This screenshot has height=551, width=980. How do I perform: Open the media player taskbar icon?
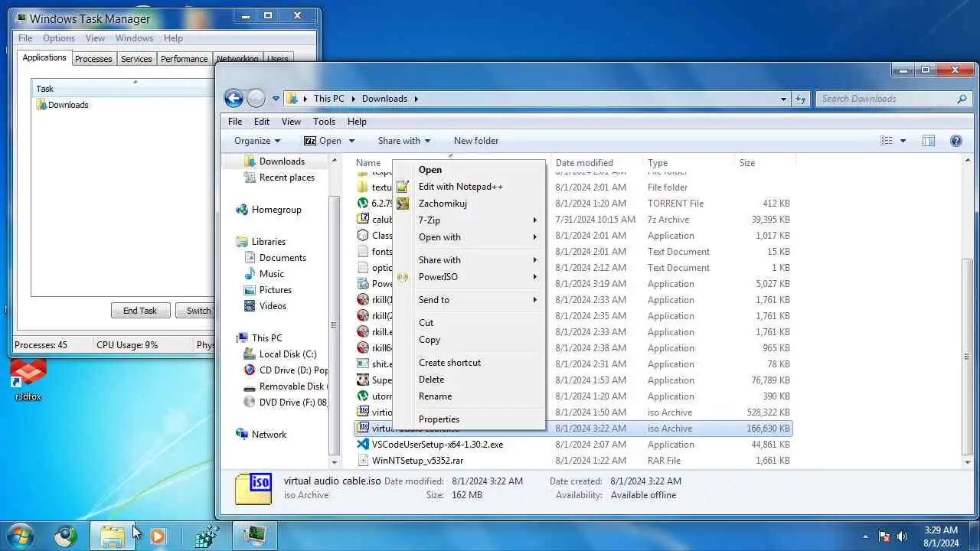[157, 536]
